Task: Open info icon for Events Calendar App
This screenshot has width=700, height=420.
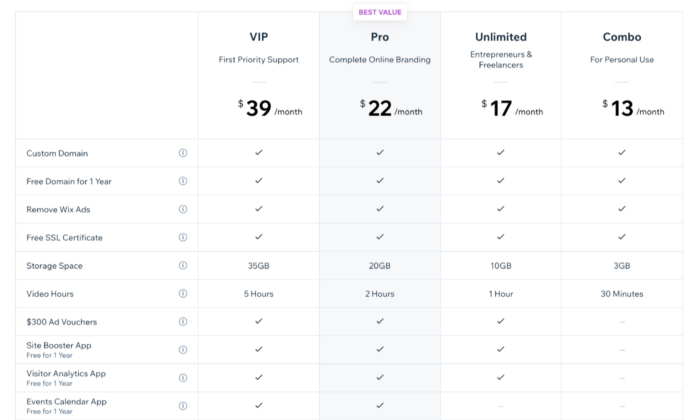Action: (x=183, y=406)
